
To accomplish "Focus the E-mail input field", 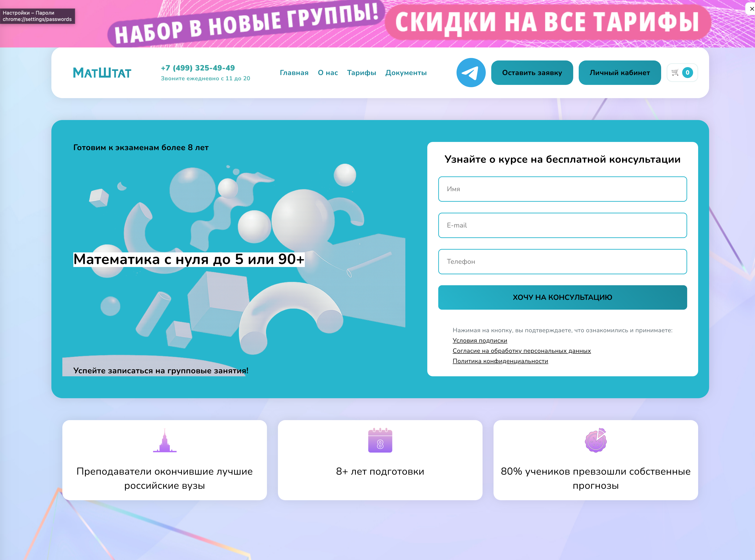I will click(x=562, y=225).
